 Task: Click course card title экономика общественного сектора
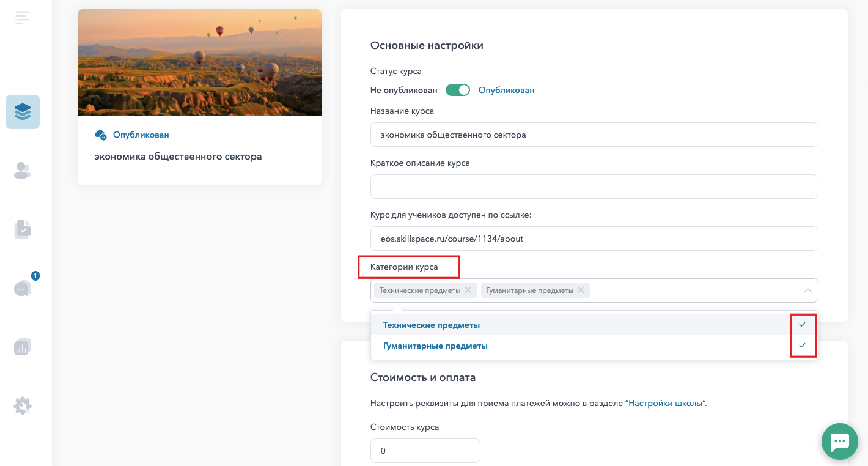coord(178,157)
